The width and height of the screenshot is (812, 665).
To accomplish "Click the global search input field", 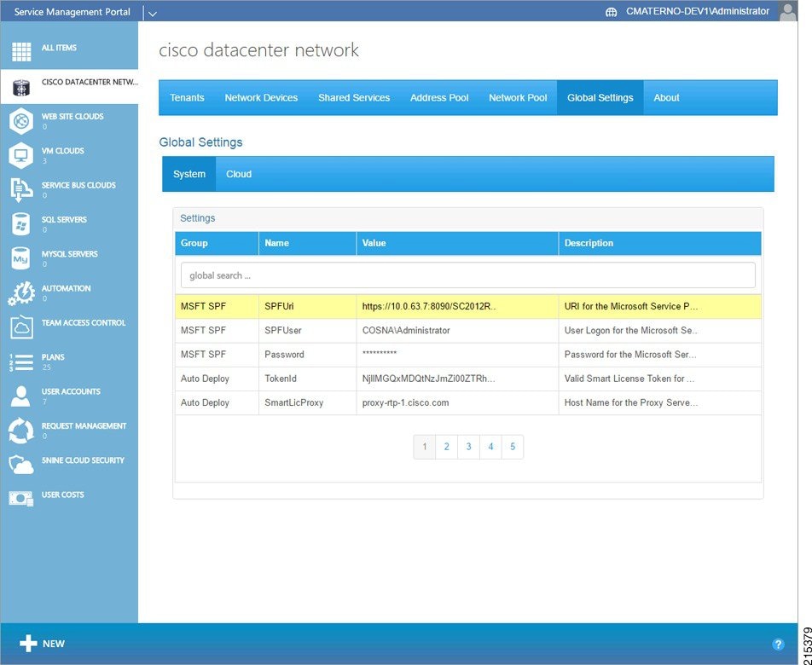I will click(x=468, y=275).
